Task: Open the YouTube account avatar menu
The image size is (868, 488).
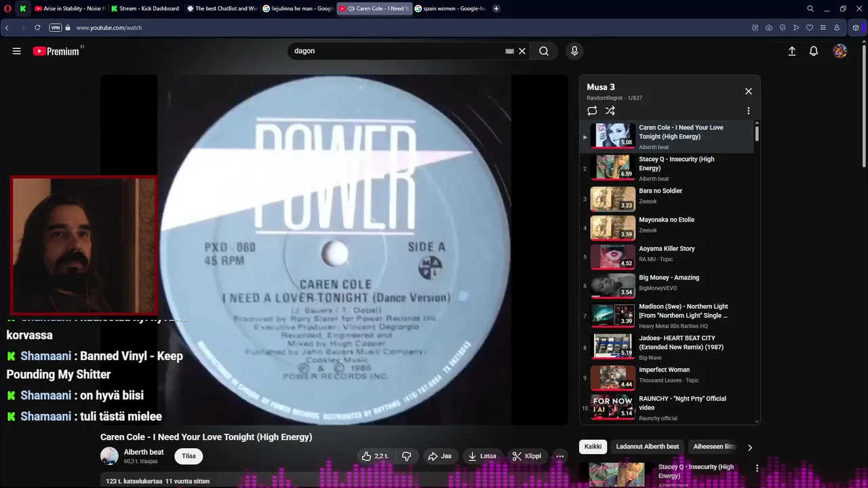Action: point(840,51)
